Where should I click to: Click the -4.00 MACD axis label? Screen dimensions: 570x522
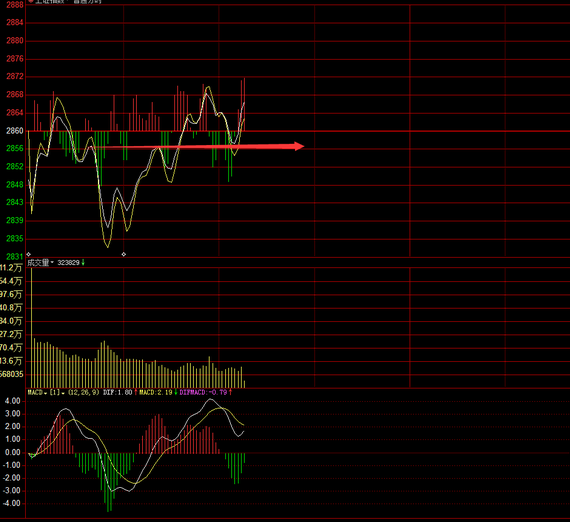[x=11, y=503]
